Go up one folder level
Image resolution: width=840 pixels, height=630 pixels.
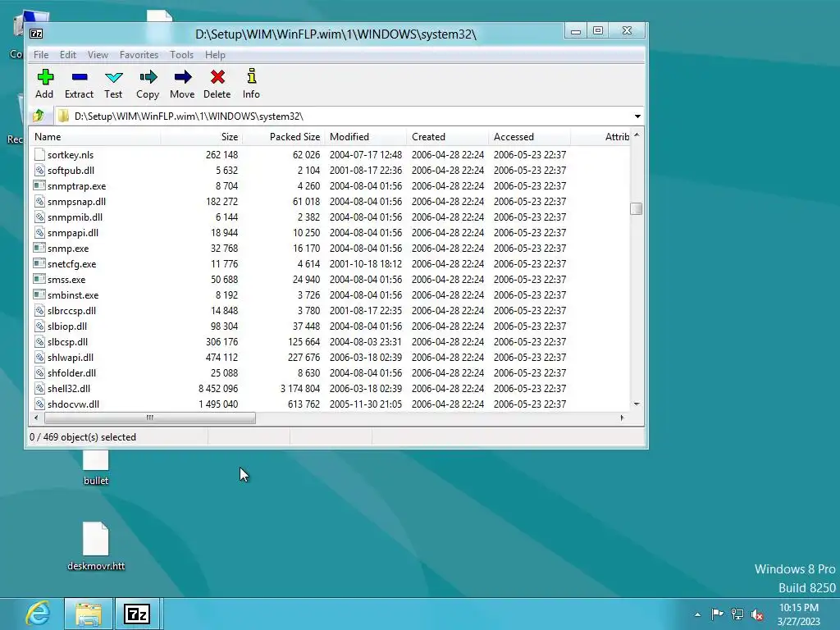point(39,116)
